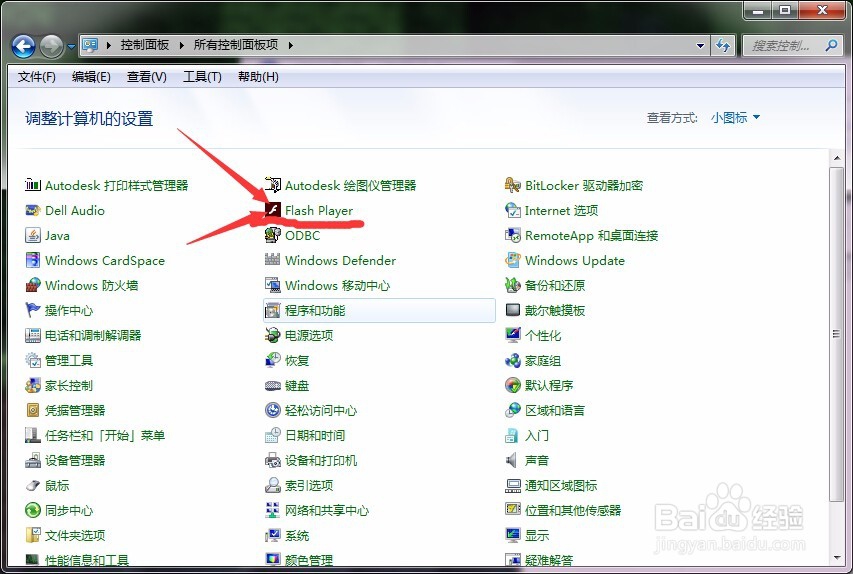853x574 pixels.
Task: Expand the arrow after 所有控制面板项 breadcrumb
Action: click(290, 45)
